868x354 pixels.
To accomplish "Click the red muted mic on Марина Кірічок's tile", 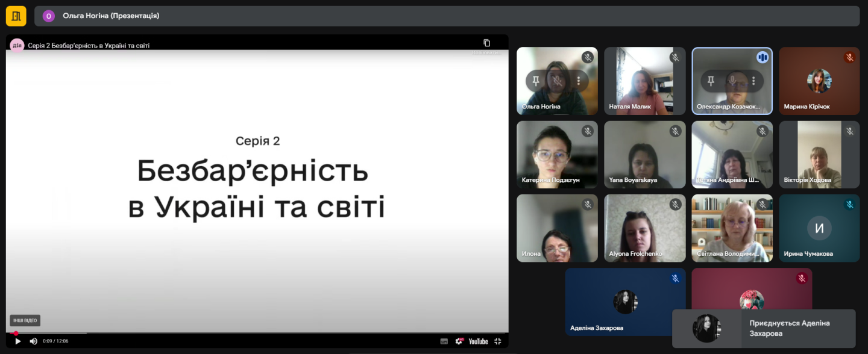I will coord(850,57).
